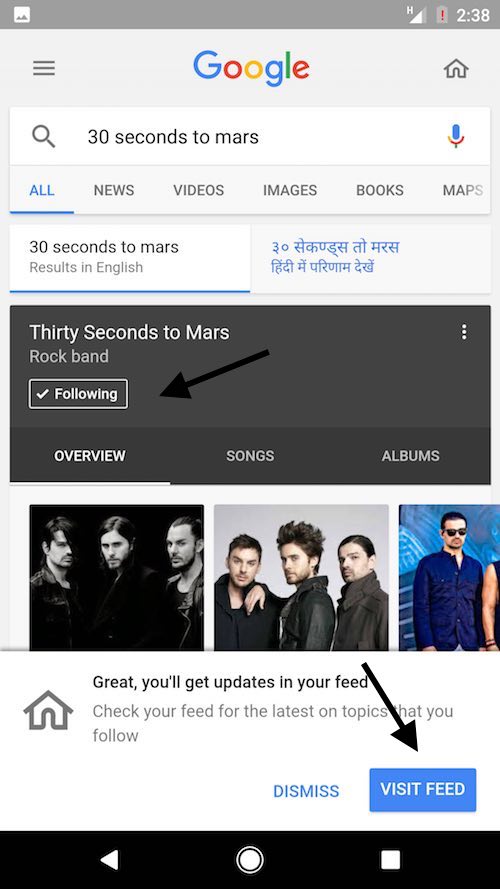Image resolution: width=500 pixels, height=889 pixels.
Task: Tap the voice search microphone
Action: pyautogui.click(x=456, y=137)
